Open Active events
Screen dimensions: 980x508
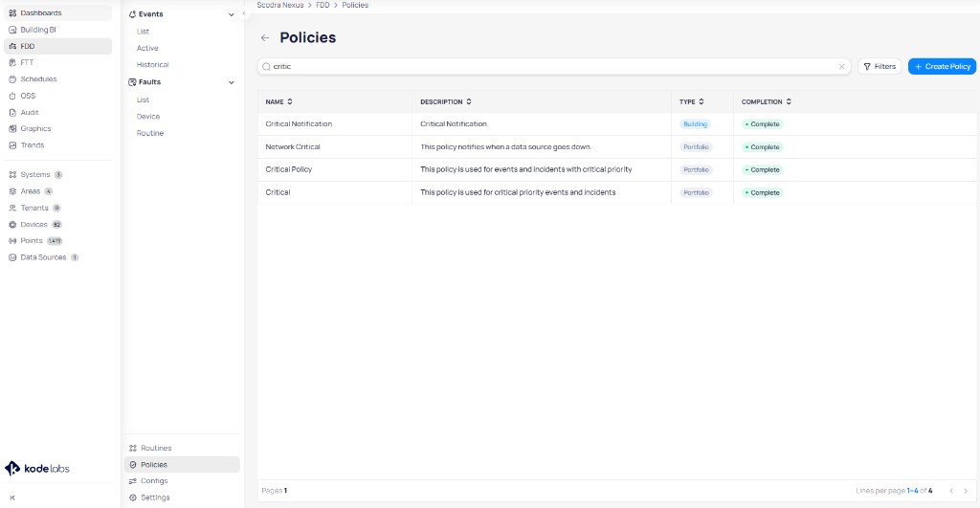pyautogui.click(x=147, y=48)
